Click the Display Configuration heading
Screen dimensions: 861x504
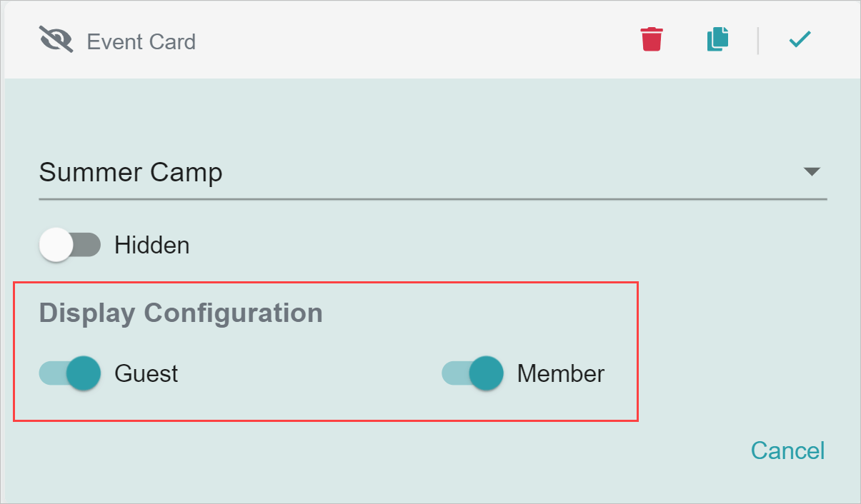tap(181, 313)
